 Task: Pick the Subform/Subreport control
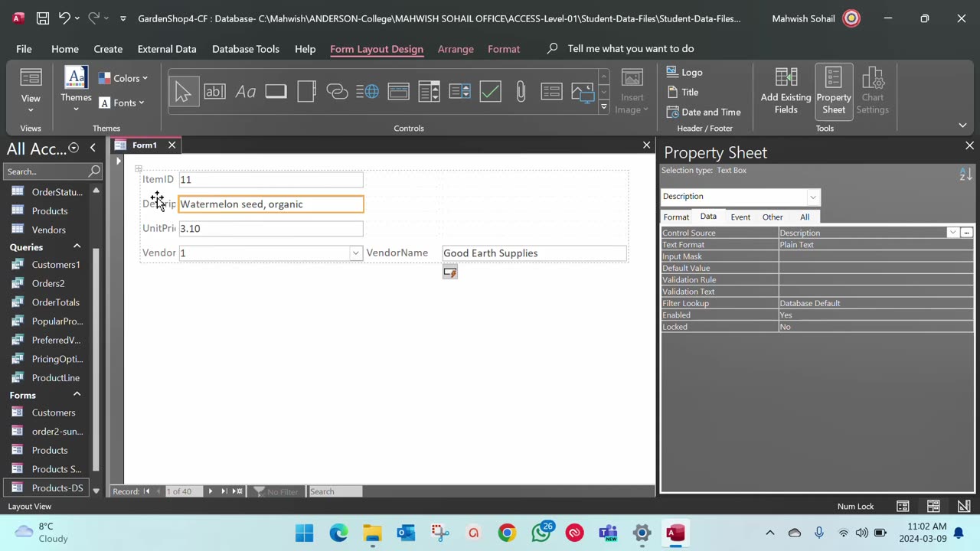tap(551, 92)
